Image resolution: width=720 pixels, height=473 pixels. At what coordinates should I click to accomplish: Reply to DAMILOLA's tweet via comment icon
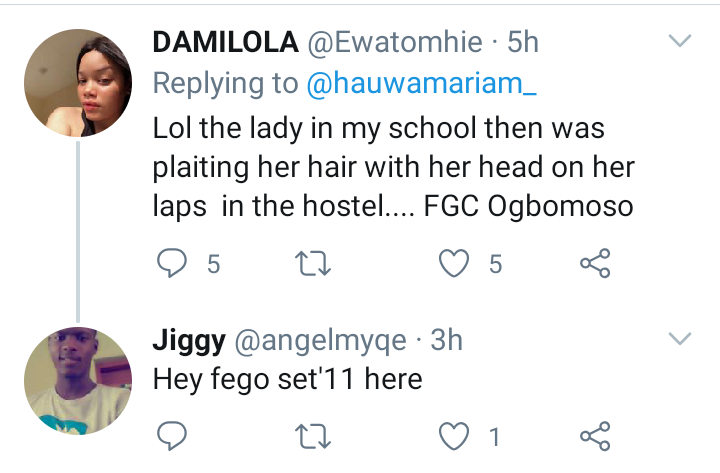click(174, 263)
